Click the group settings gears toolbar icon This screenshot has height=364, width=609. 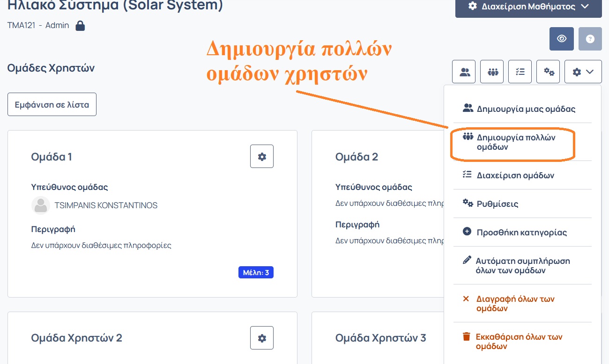coord(548,72)
